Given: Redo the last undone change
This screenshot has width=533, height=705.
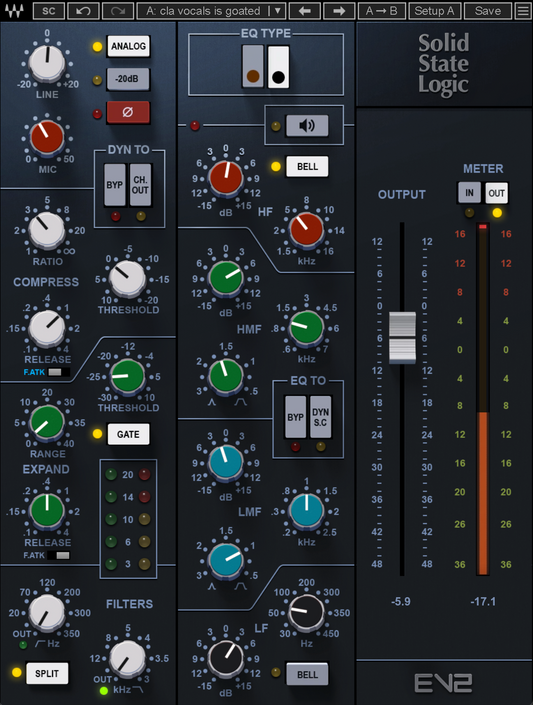Looking at the screenshot, I should pos(117,11).
